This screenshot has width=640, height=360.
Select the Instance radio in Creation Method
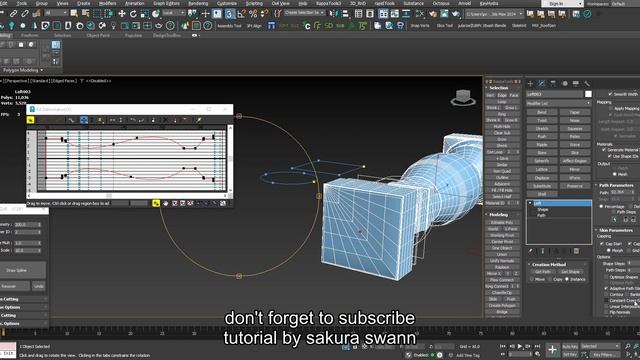tap(567, 279)
